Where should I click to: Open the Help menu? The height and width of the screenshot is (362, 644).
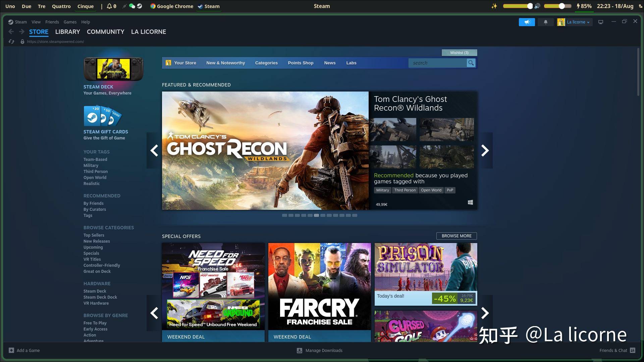click(86, 22)
